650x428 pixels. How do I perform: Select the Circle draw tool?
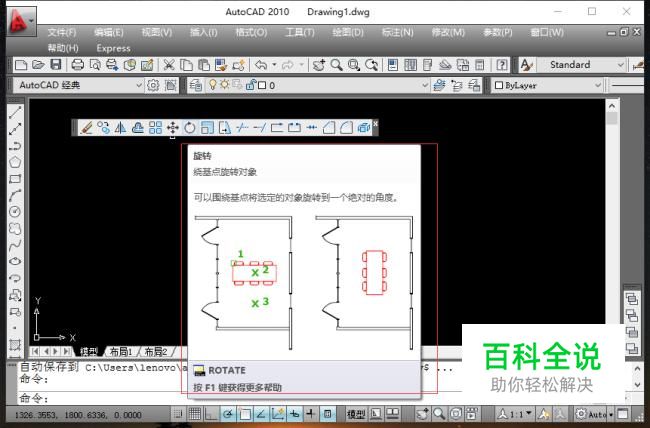click(x=15, y=212)
